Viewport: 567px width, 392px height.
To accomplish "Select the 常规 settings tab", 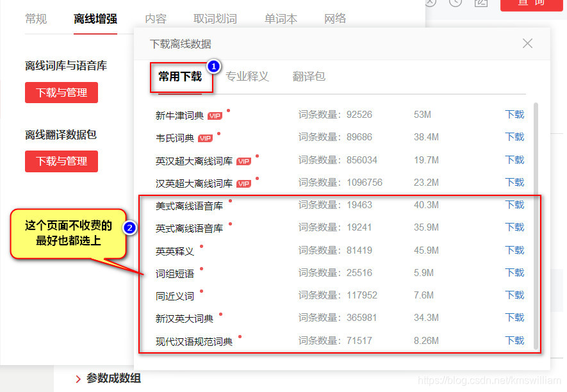I will click(x=36, y=19).
